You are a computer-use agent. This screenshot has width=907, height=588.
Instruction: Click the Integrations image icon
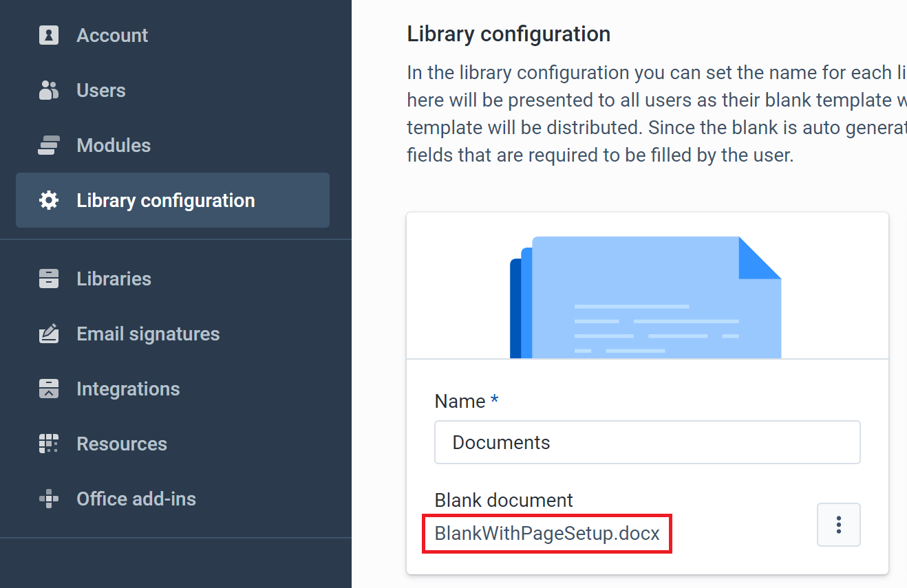[x=48, y=389]
